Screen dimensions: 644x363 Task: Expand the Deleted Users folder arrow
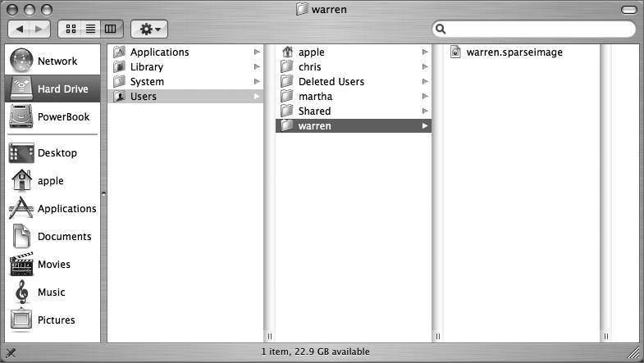(425, 82)
